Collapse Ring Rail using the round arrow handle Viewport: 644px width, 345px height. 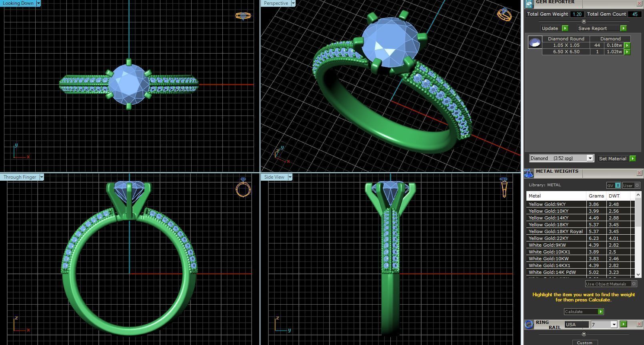click(584, 334)
